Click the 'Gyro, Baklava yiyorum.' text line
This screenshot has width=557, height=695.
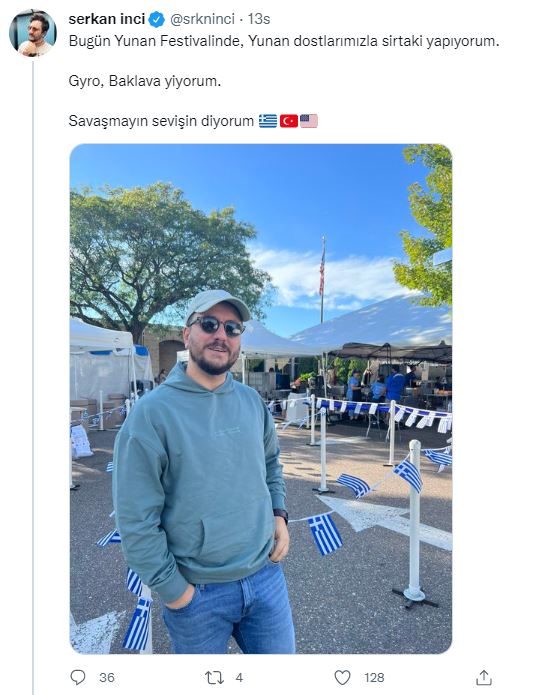click(x=144, y=81)
